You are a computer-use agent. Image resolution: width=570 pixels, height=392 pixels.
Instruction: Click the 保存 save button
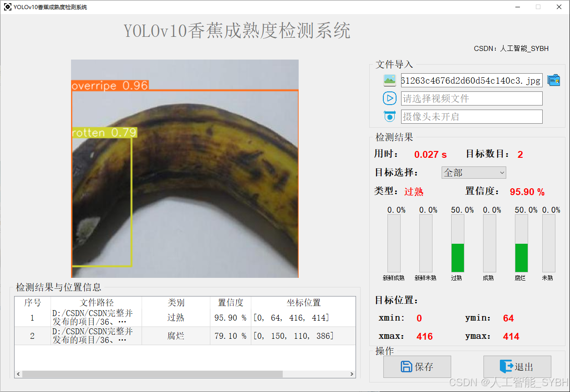tap(417, 367)
